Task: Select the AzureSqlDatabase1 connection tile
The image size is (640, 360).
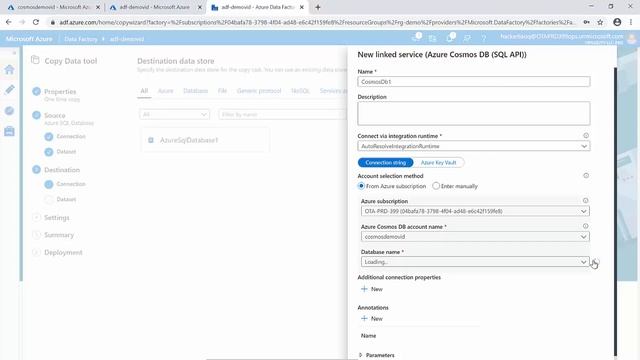Action: pyautogui.click(x=205, y=140)
